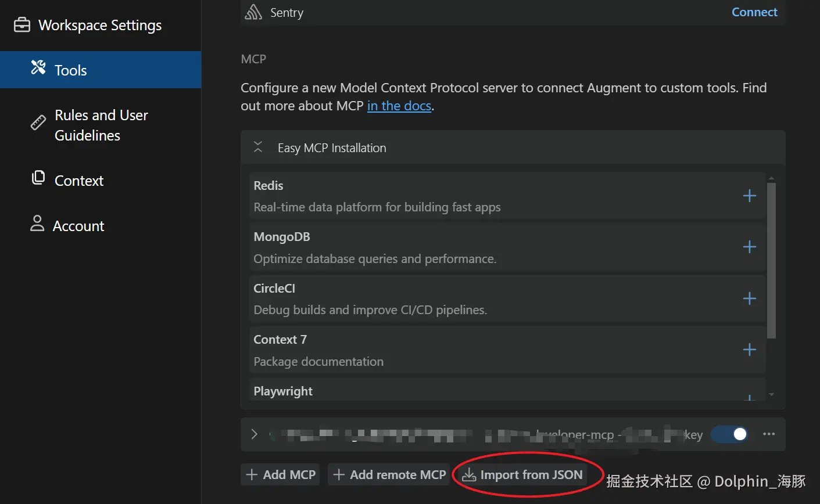The width and height of the screenshot is (820, 504).
Task: Click the Sentry logo icon
Action: coord(253,12)
